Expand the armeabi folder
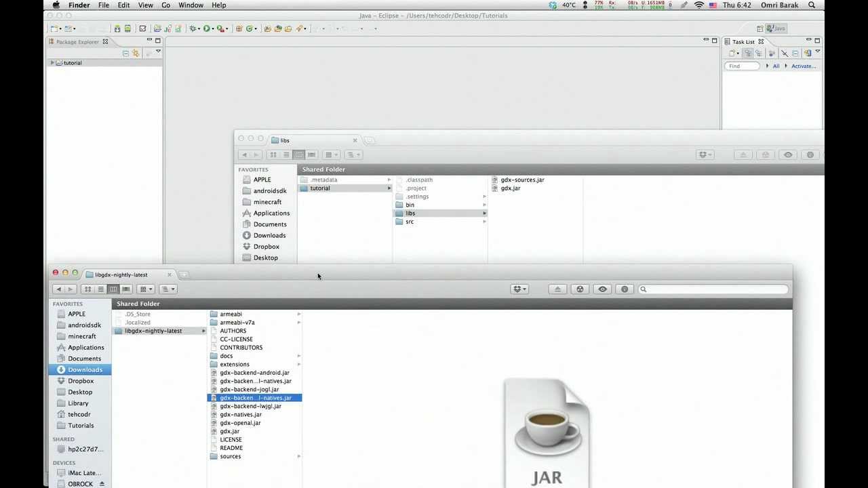Screen dimensions: 868x488 pos(298,314)
